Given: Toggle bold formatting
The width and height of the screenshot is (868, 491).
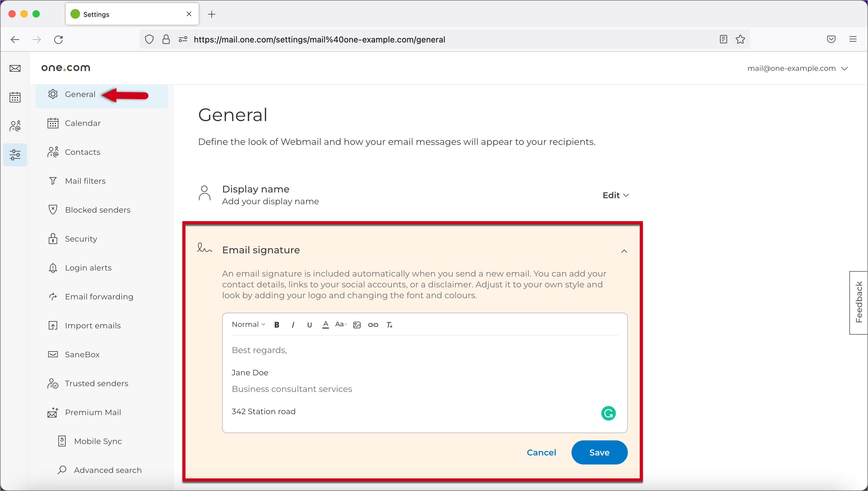Looking at the screenshot, I should click(277, 325).
